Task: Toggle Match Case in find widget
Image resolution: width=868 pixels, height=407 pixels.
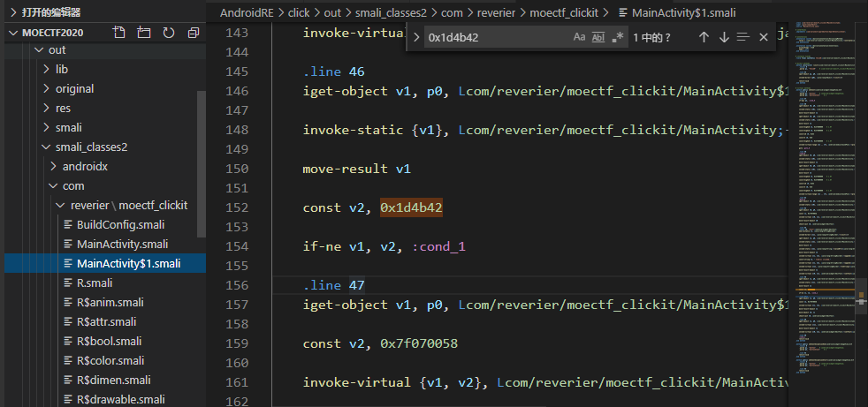Action: pos(579,37)
